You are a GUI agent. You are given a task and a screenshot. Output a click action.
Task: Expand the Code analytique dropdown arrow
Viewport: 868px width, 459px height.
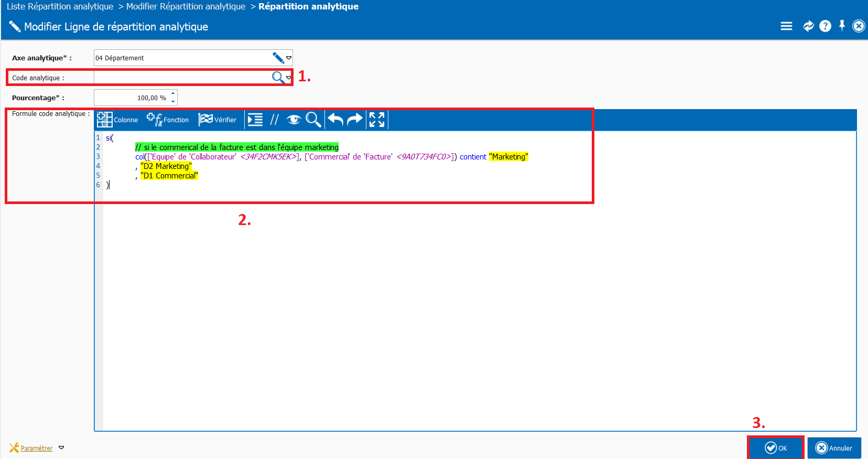(x=289, y=78)
